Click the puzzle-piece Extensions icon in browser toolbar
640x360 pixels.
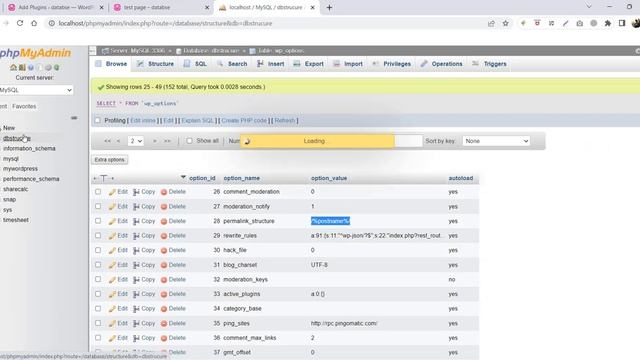[608, 23]
